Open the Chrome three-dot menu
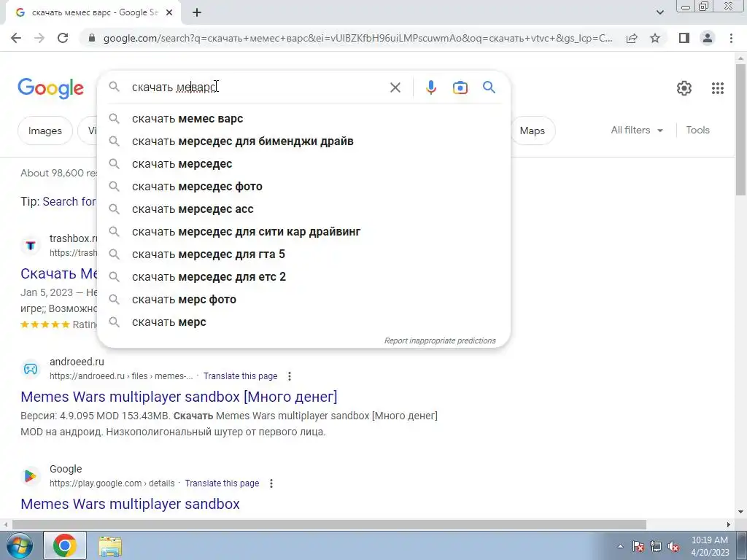747x560 pixels. tap(731, 38)
